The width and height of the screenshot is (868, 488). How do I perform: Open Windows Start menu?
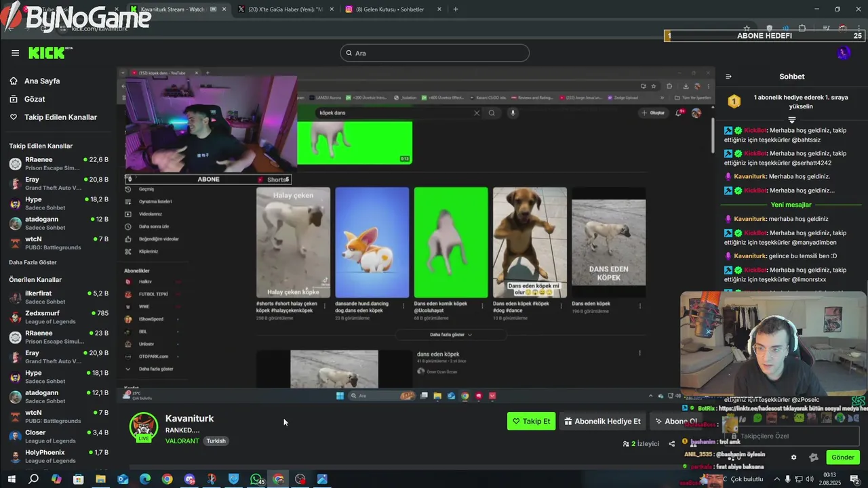pos(11,479)
